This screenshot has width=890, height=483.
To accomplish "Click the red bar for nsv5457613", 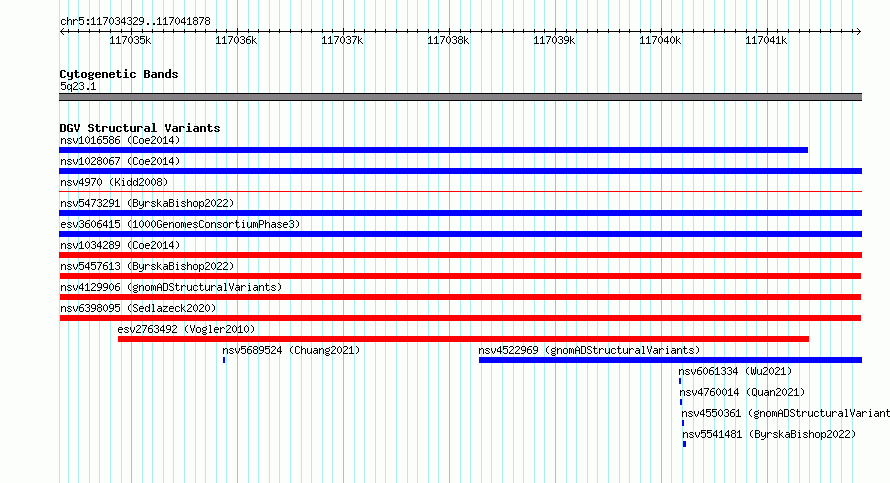I will tap(460, 276).
